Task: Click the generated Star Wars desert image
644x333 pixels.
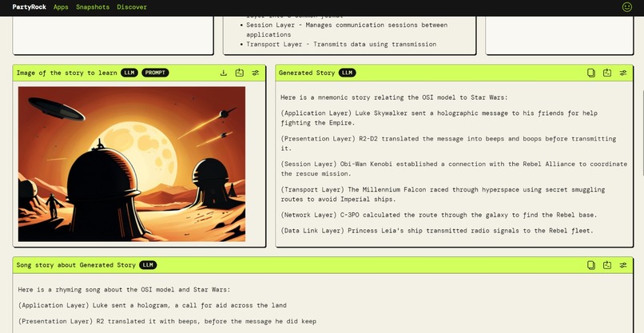Action: tap(131, 164)
